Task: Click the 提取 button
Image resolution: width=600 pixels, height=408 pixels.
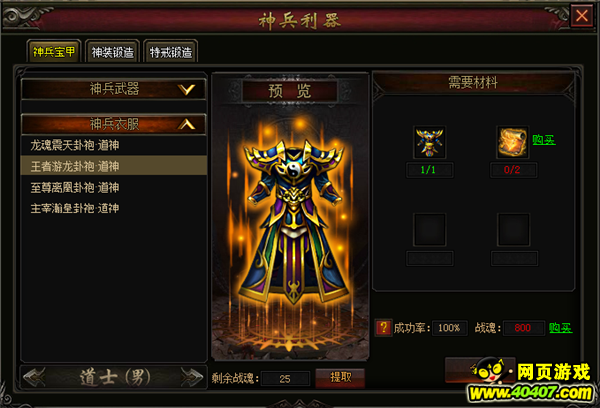Action: pyautogui.click(x=340, y=378)
